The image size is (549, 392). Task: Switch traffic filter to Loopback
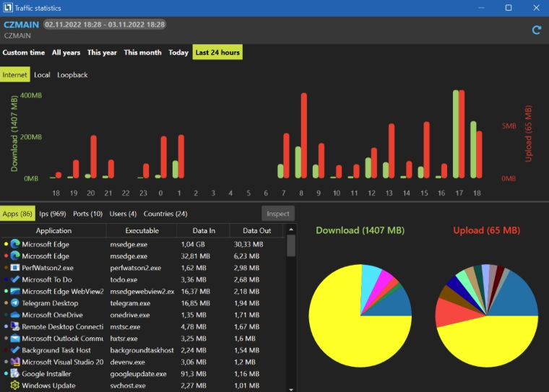[72, 74]
